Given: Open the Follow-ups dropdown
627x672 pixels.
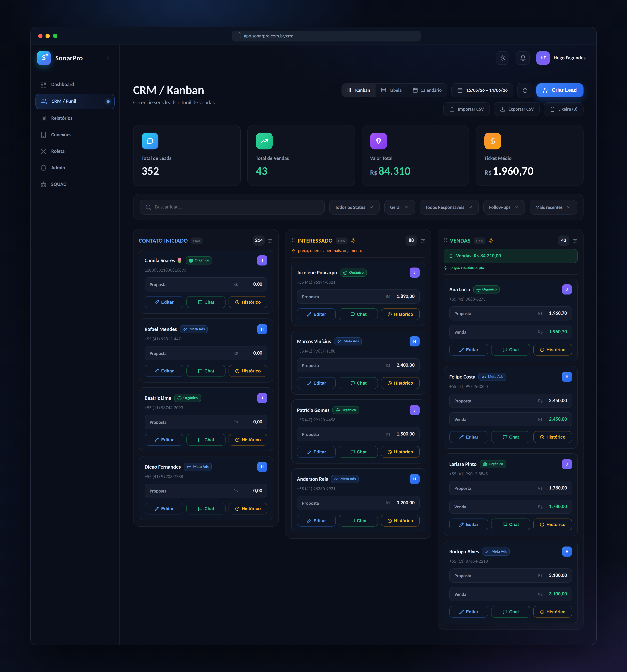Looking at the screenshot, I should (x=504, y=207).
